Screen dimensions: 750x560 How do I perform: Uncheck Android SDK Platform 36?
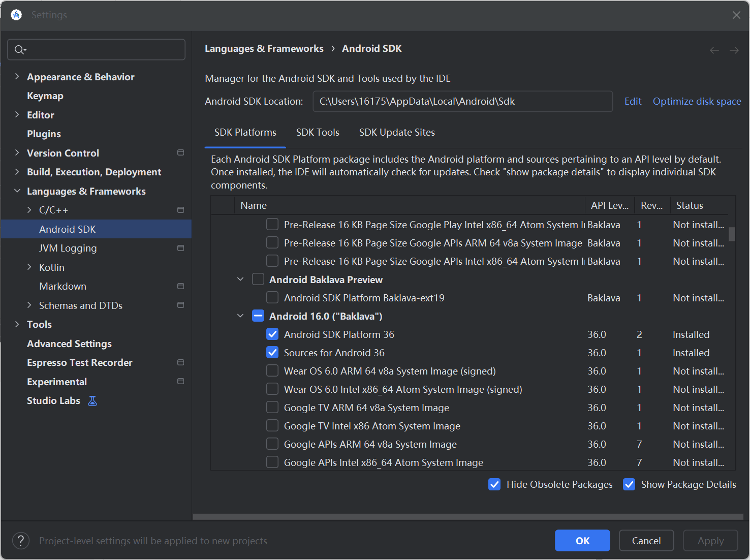coord(272,334)
